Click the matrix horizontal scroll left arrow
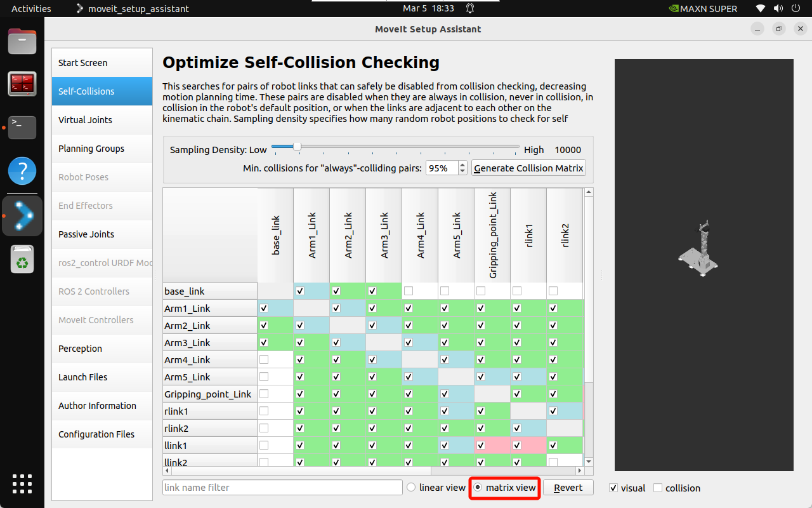This screenshot has height=508, width=812. coord(167,471)
